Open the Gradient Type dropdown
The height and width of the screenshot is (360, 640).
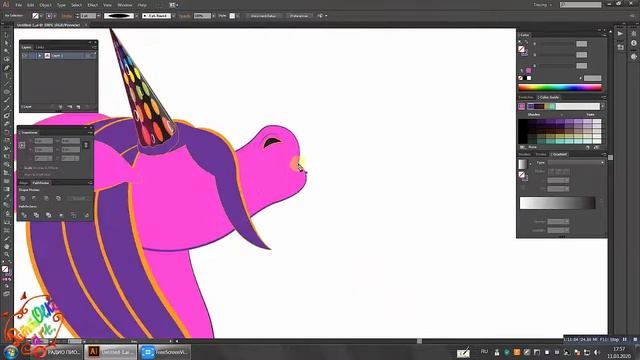576,162
